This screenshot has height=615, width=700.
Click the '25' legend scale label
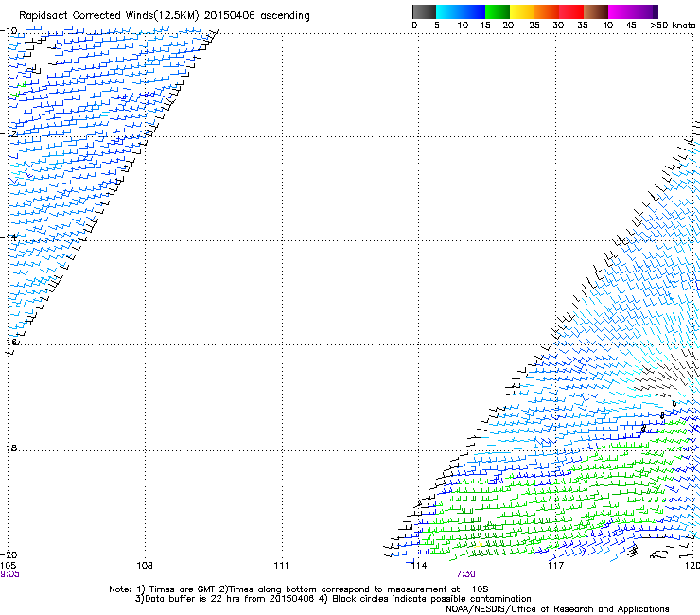click(x=534, y=25)
